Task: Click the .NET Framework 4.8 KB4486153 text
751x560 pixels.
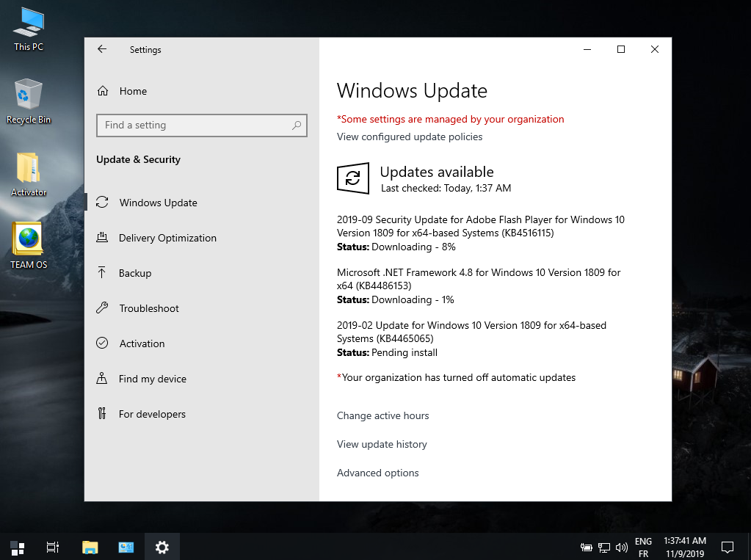Action: (479, 279)
